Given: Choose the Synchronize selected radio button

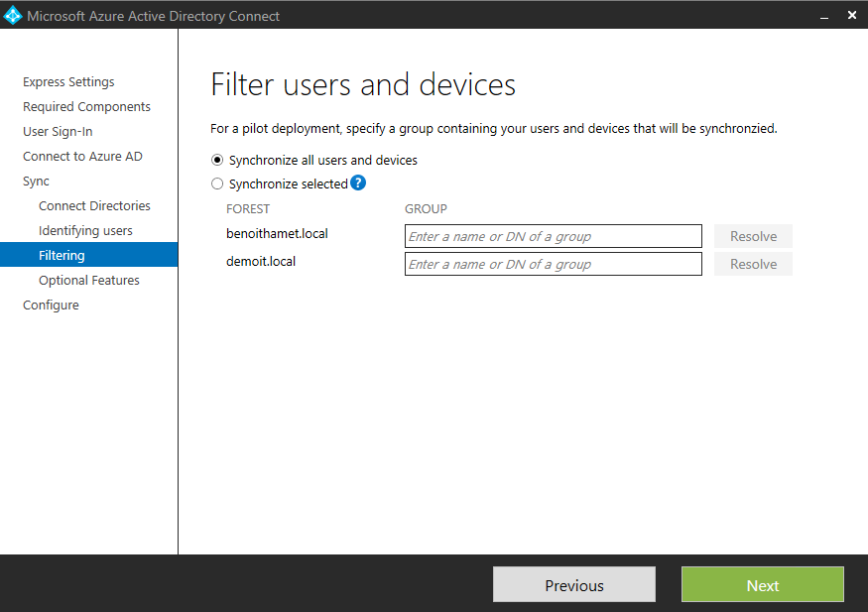Looking at the screenshot, I should 217,184.
